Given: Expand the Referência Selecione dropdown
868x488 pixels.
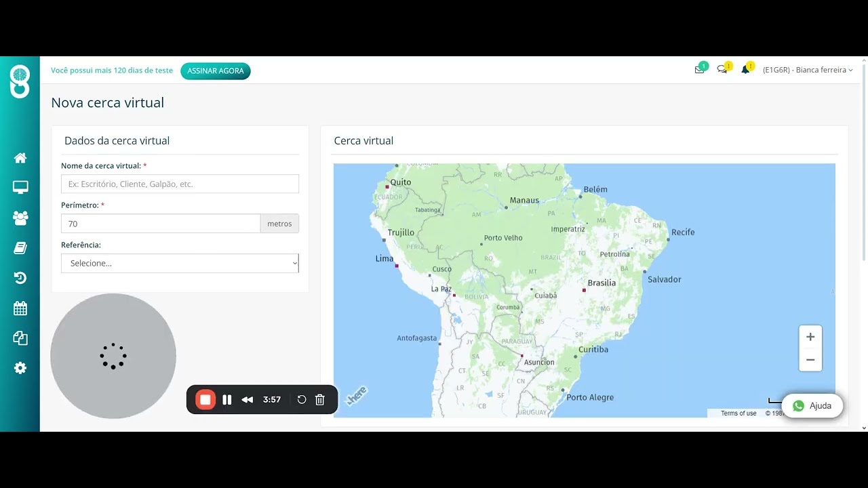Looking at the screenshot, I should [x=180, y=263].
